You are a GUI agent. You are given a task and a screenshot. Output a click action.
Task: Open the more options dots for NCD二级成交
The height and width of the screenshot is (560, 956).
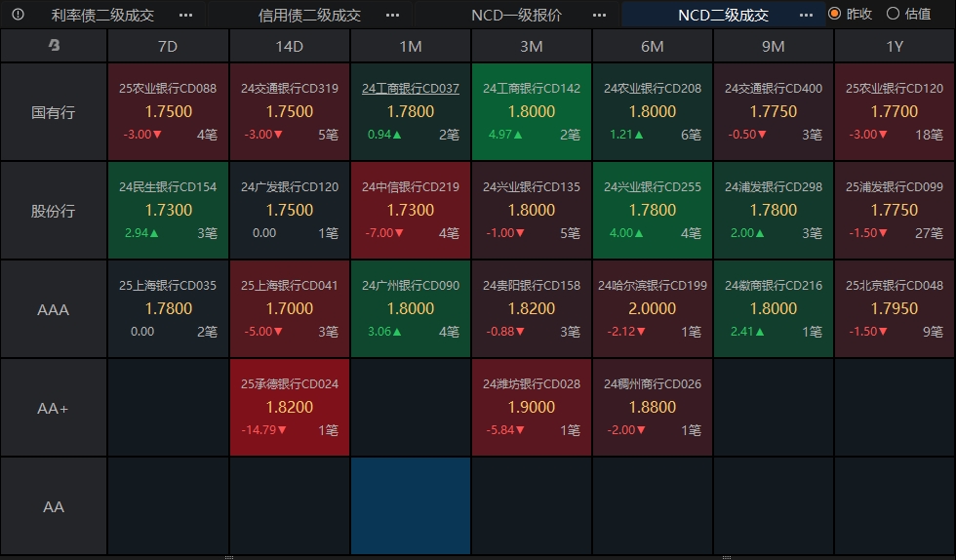coord(806,16)
